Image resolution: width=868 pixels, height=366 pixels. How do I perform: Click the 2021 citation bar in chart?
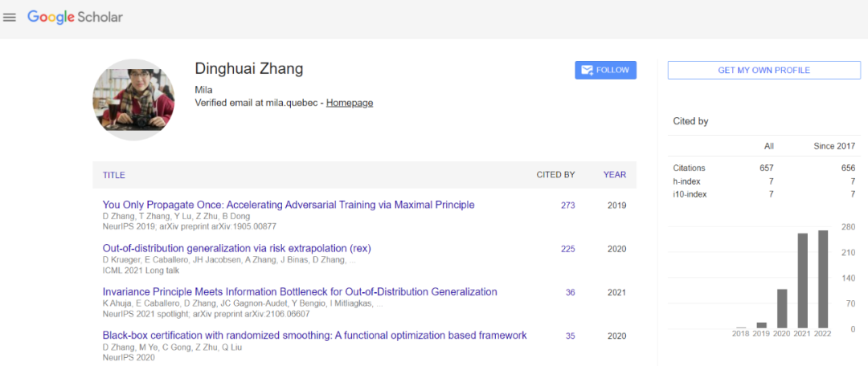tap(802, 281)
